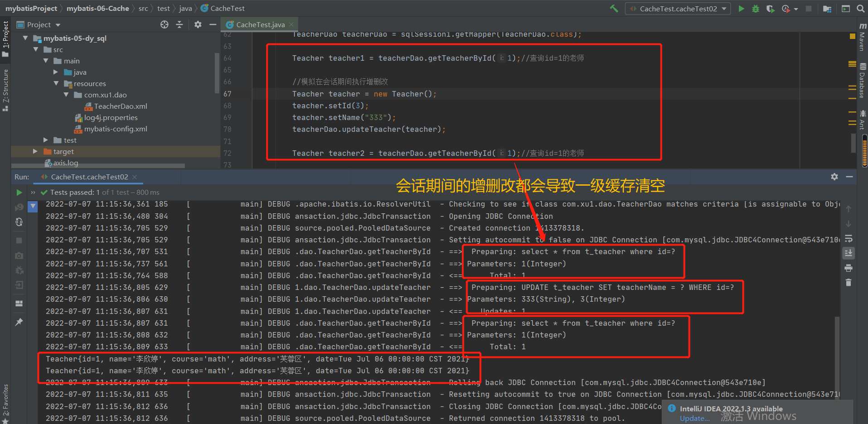868x424 pixels.
Task: Open the CacheTest.cacheTest02 run configuration dropdown
Action: (678, 9)
